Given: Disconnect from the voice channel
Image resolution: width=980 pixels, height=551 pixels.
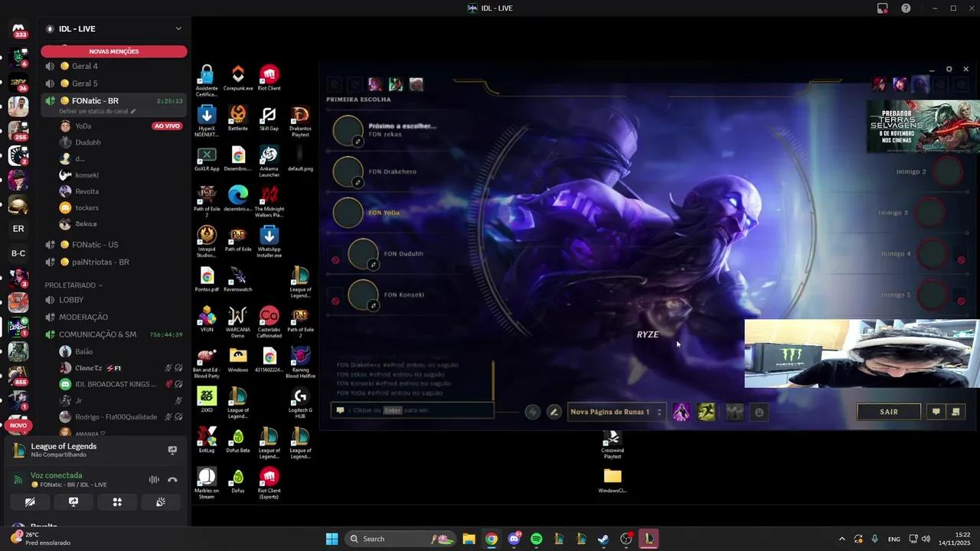Looking at the screenshot, I should (172, 480).
